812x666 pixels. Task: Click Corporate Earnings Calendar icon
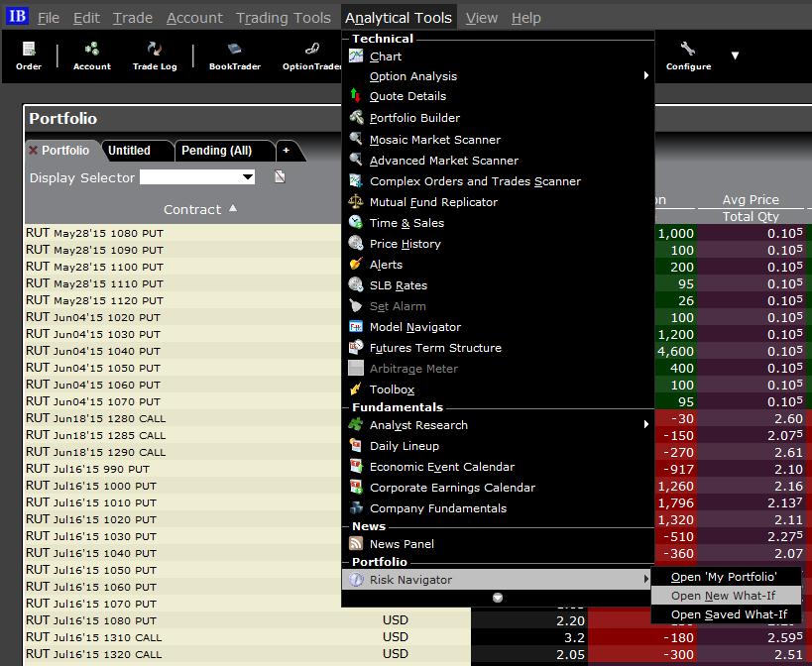(x=356, y=487)
